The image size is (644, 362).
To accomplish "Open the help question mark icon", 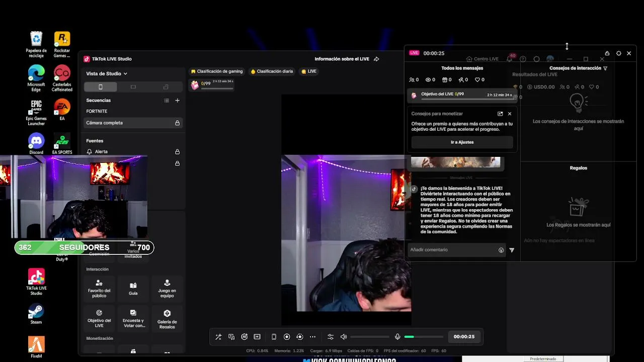I will click(523, 59).
